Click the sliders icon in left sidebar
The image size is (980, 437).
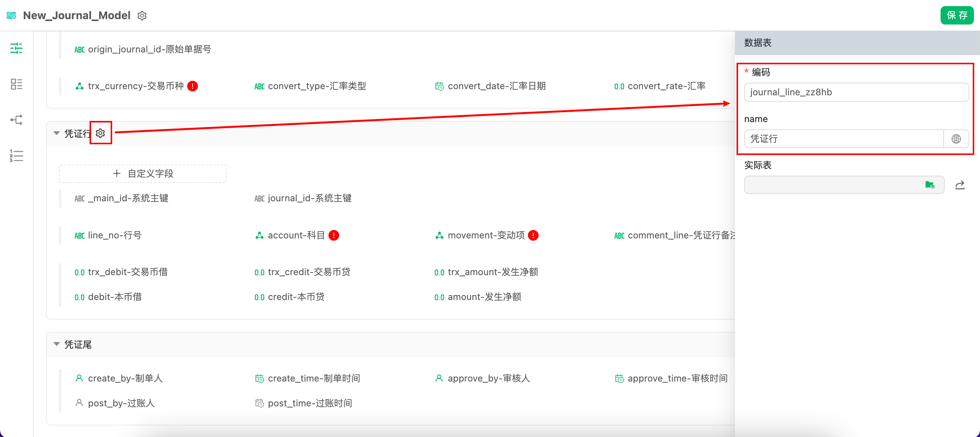[16, 48]
